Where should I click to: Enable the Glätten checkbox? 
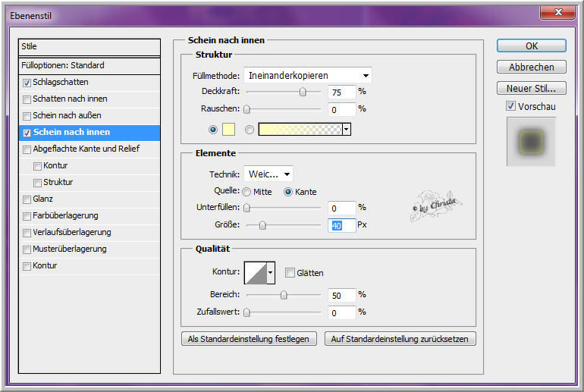coord(290,272)
